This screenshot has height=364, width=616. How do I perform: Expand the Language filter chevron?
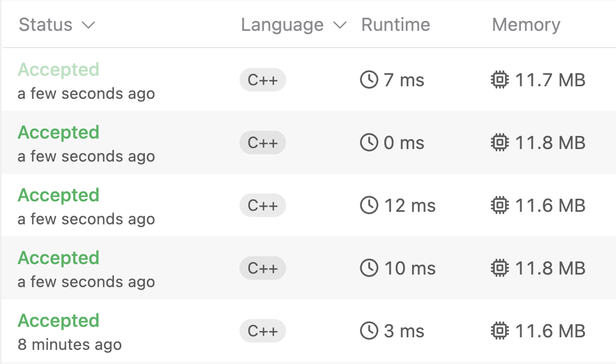coord(340,25)
